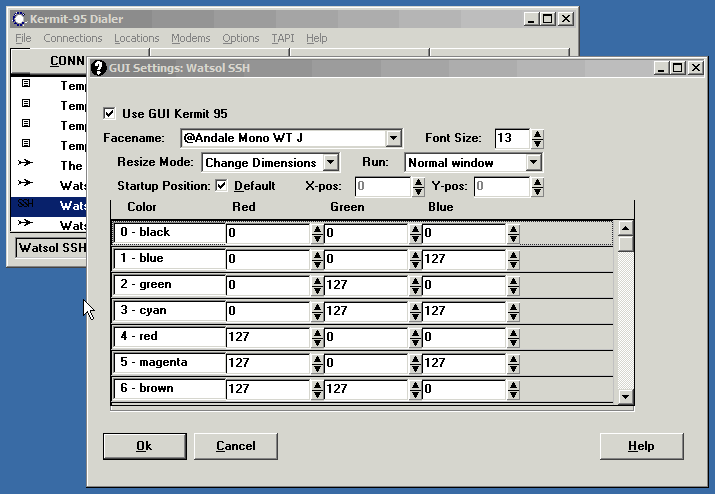Click the question mark icon in GUI Settings title
The width and height of the screenshot is (715, 494).
click(x=98, y=68)
